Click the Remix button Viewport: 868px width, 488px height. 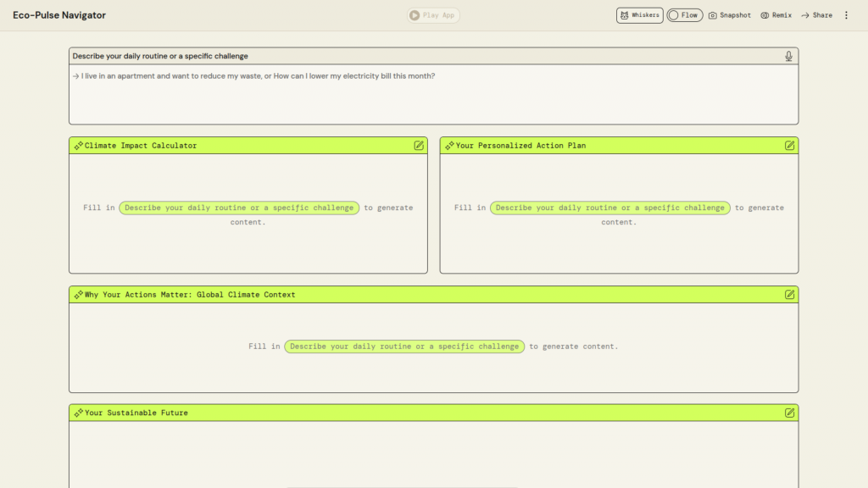click(776, 15)
